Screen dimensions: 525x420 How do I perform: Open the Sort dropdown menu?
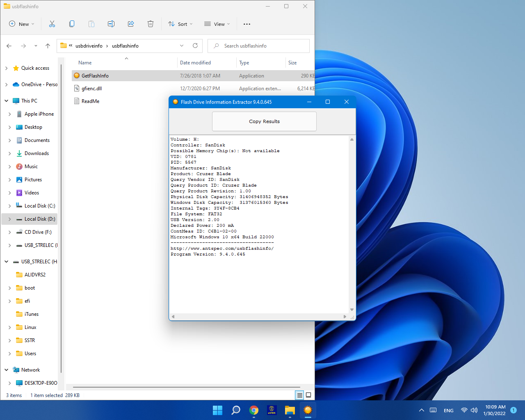[x=180, y=24]
